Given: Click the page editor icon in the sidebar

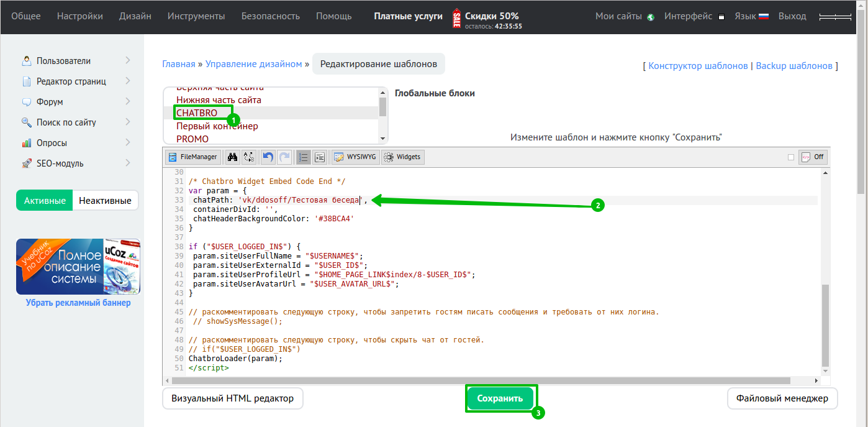Looking at the screenshot, I should (27, 81).
